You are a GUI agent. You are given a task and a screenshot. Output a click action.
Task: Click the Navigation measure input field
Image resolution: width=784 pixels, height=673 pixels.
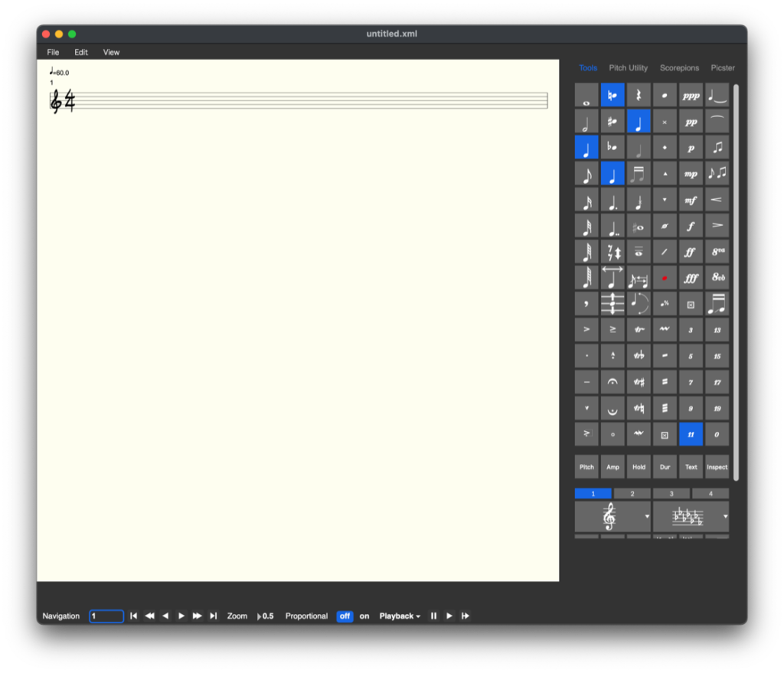coord(106,616)
